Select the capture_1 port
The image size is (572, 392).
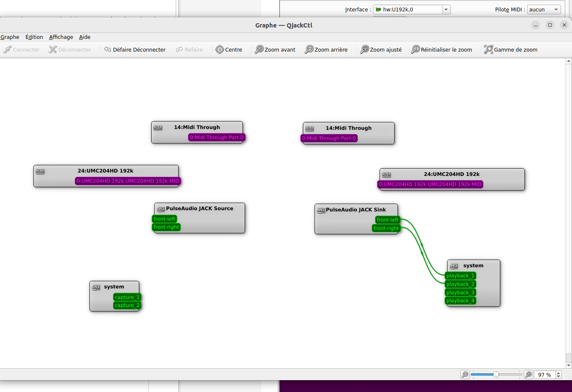point(127,297)
